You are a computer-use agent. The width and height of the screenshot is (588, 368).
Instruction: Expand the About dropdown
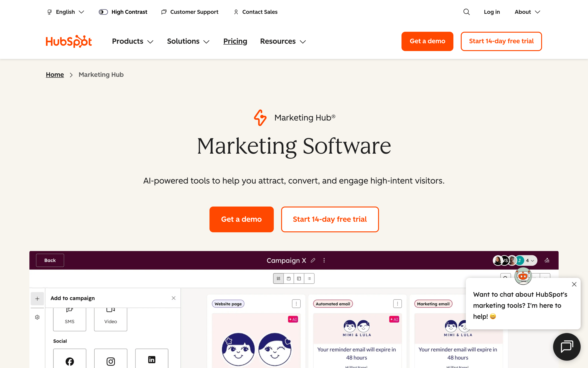[527, 12]
